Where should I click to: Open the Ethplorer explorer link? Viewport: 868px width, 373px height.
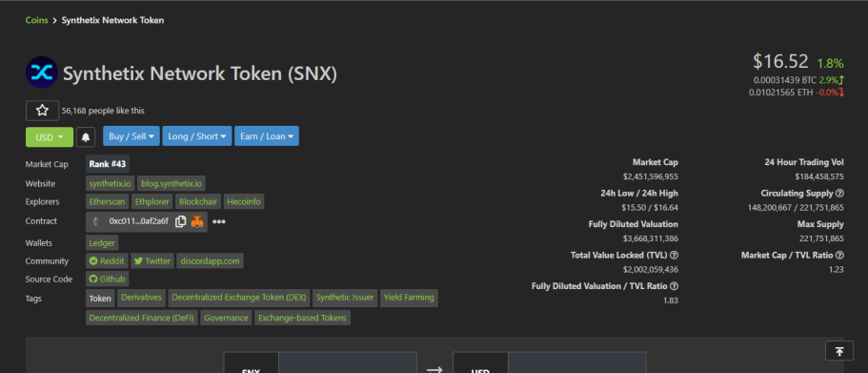[152, 201]
